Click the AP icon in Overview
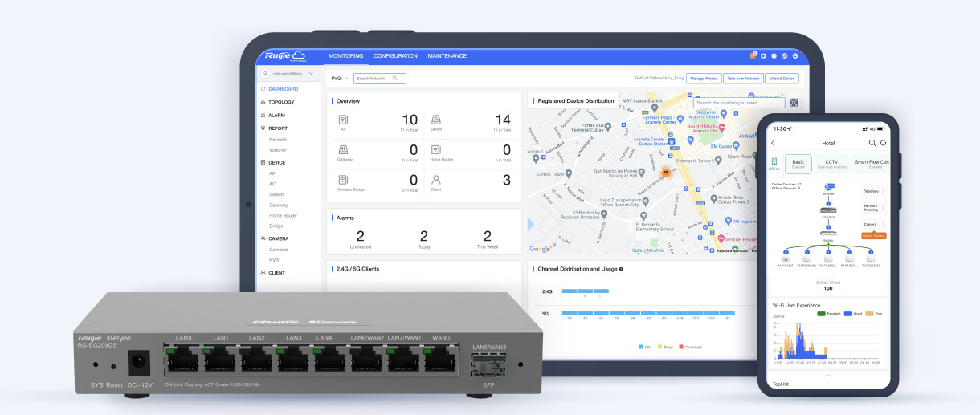 pos(343,120)
